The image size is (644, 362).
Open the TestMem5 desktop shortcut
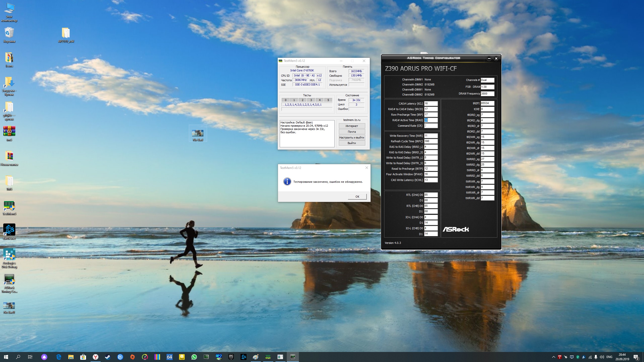(9, 206)
